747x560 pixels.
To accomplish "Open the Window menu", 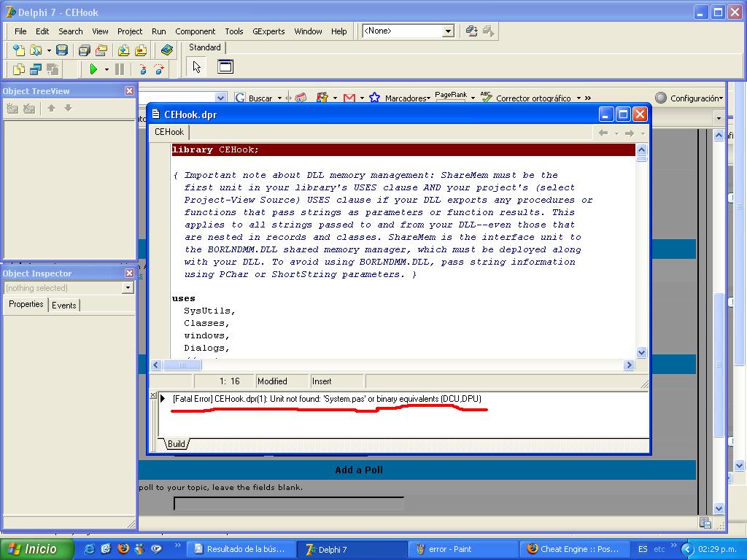I will coord(308,31).
